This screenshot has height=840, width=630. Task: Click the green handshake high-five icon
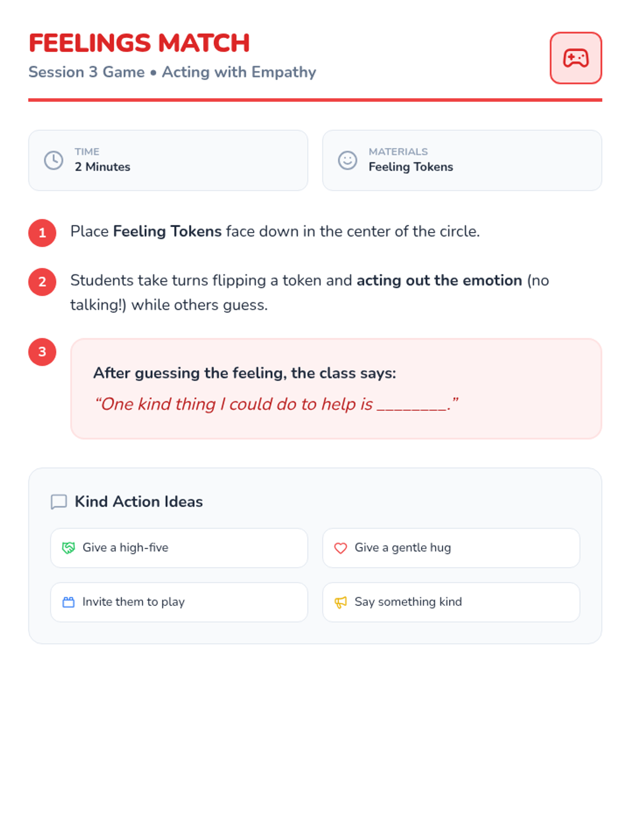69,548
